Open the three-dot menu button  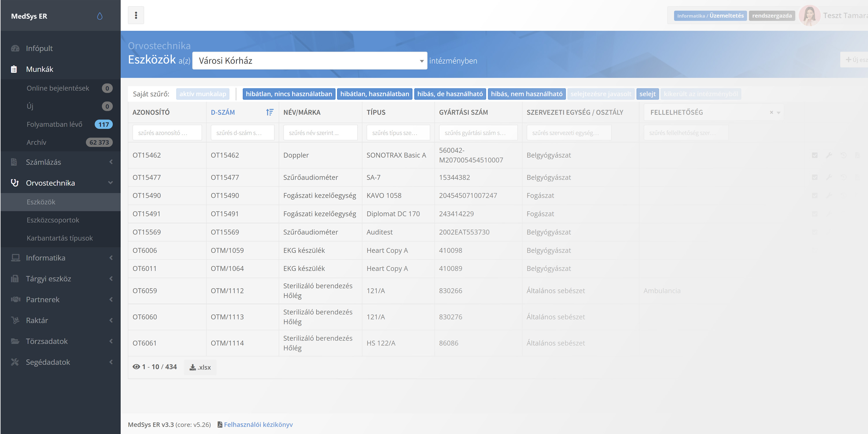[136, 15]
